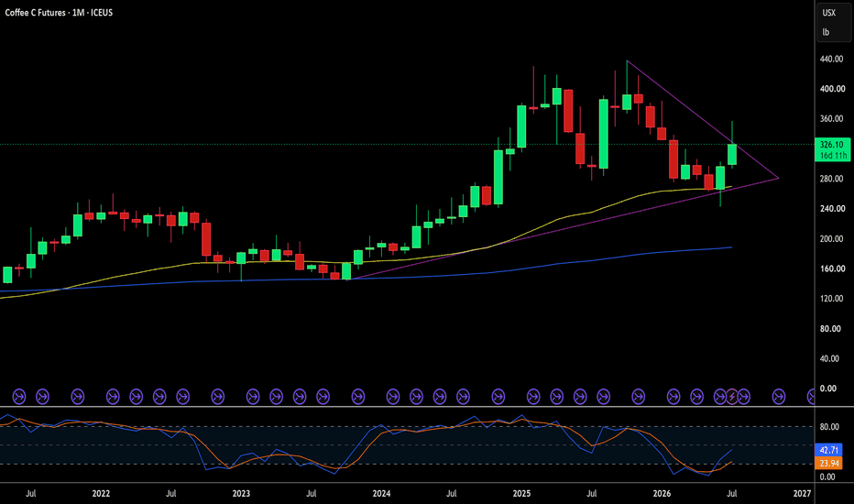Click the 2027 label on time axis
Image resolution: width=854 pixels, height=504 pixels.
803,494
